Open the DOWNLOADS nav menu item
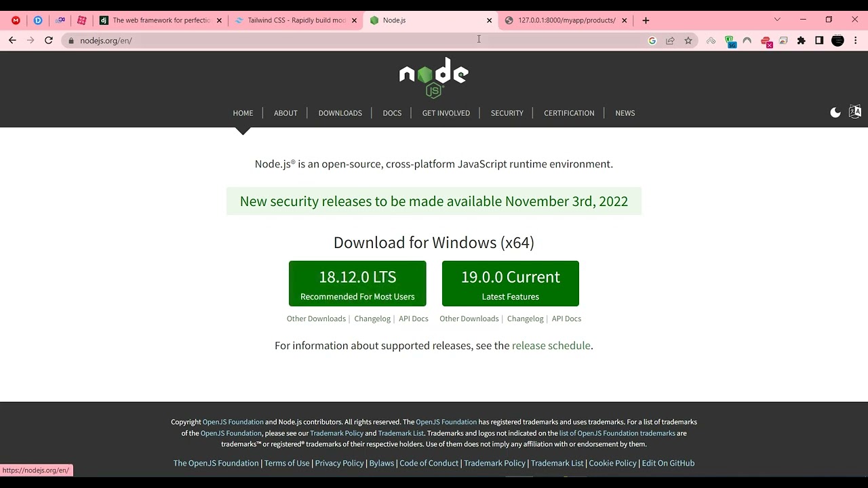 pos(340,113)
